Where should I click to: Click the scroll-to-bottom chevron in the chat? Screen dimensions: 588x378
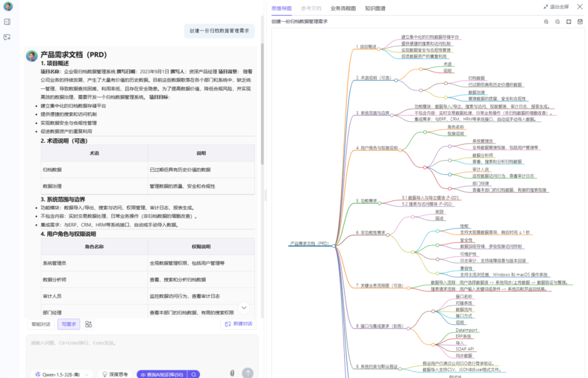pyautogui.click(x=244, y=308)
